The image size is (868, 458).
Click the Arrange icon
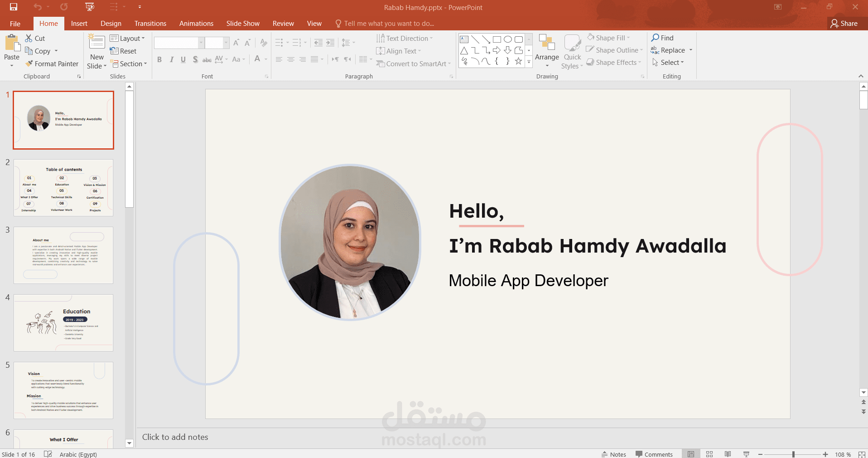(547, 43)
